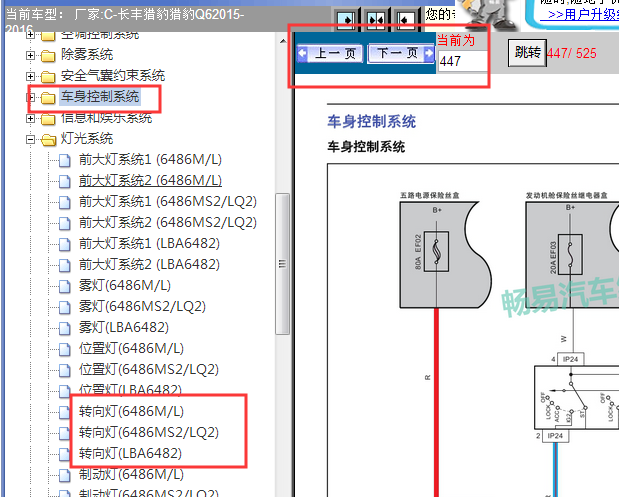Viewport: 619px width, 497px height.
Task: Click the page number field showing 447
Action: 463,61
